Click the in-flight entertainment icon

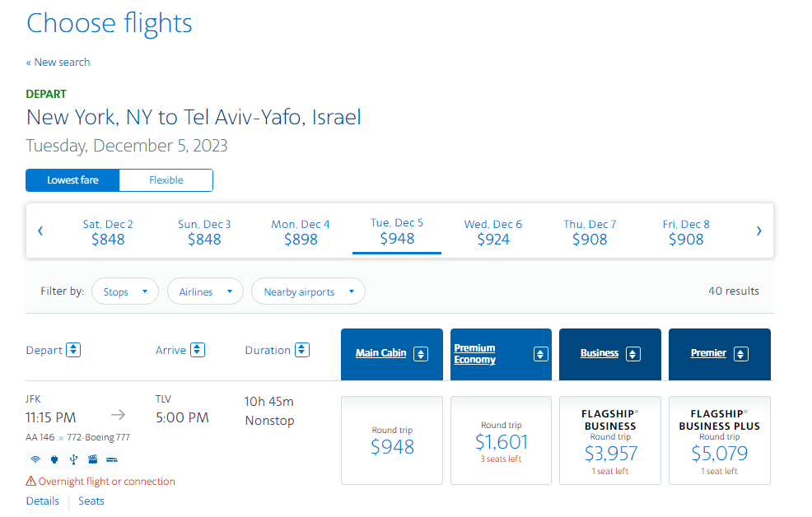pos(93,459)
